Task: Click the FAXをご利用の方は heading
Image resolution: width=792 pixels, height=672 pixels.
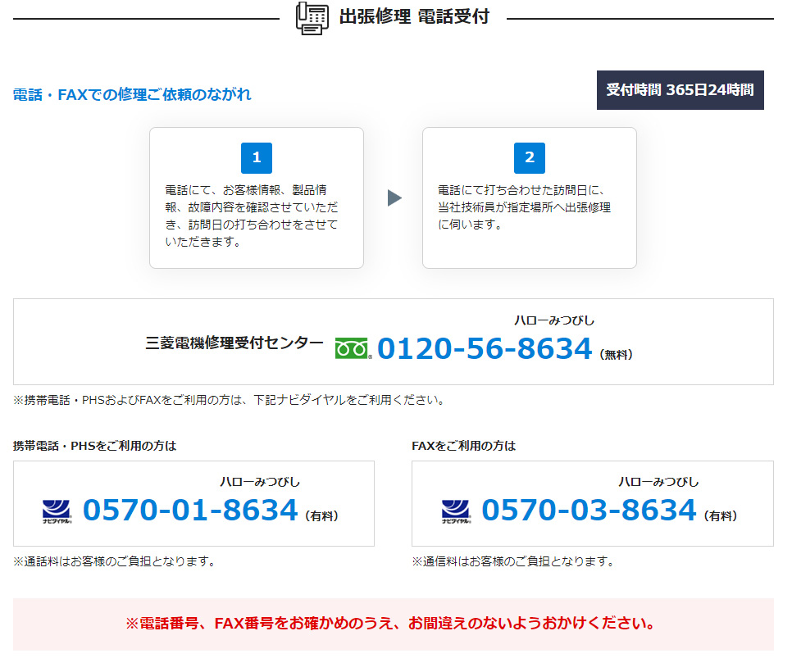Action: (x=464, y=446)
